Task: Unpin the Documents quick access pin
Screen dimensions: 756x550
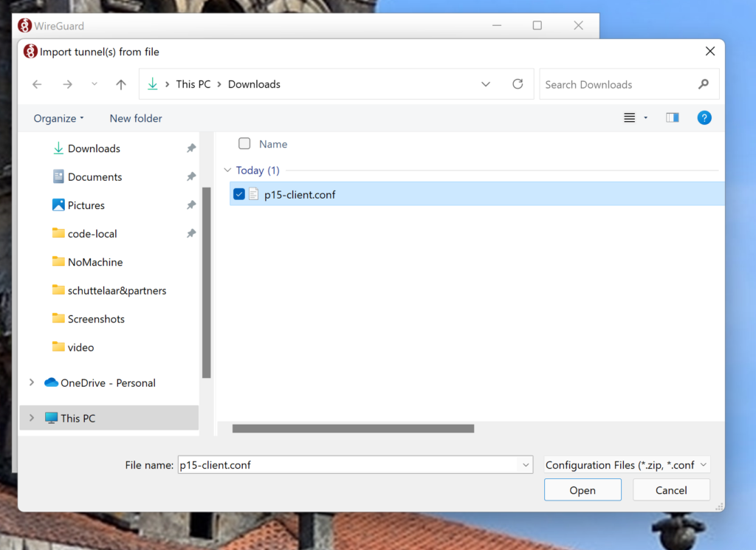Action: tap(191, 177)
